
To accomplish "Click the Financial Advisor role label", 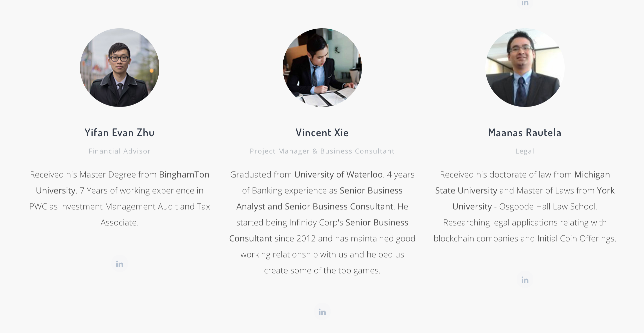I will (120, 151).
